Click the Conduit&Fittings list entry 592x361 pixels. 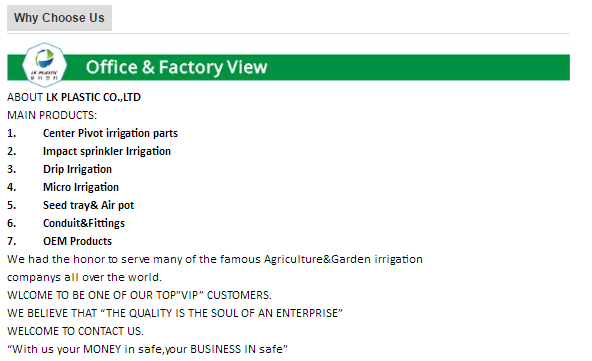84,223
